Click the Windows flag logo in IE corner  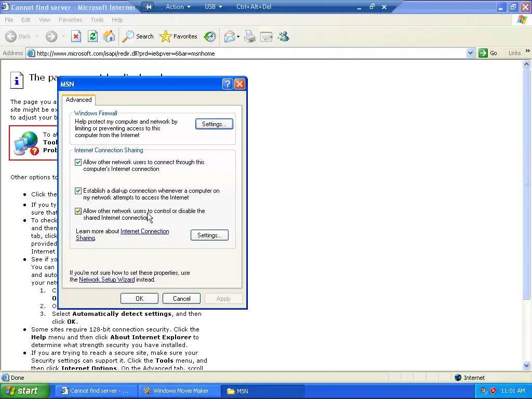pos(522,20)
